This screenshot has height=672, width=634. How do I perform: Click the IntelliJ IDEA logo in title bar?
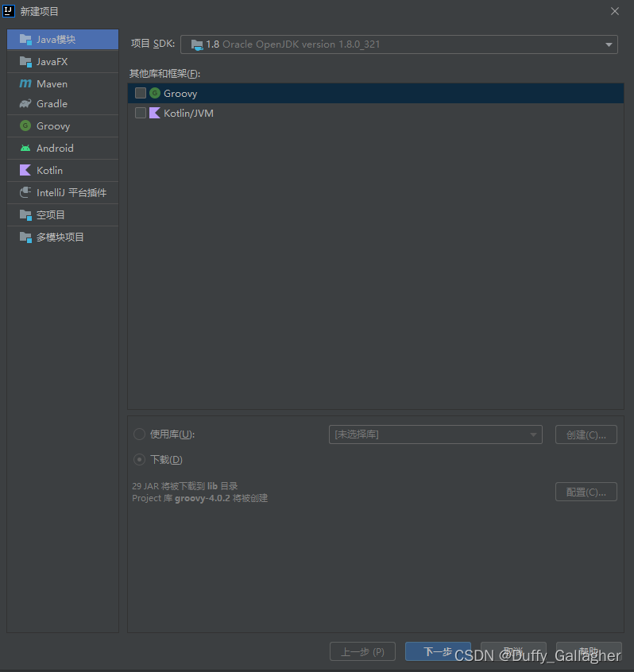coord(9,11)
